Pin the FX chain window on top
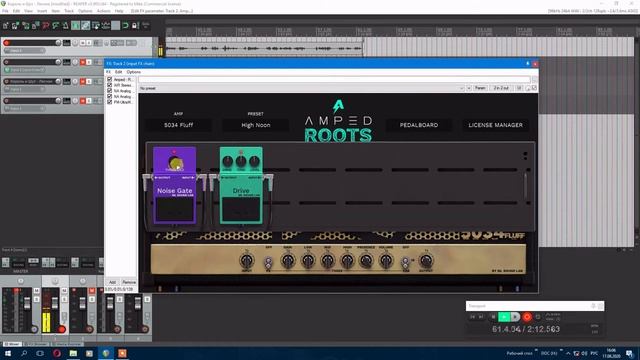The image size is (640, 360). pos(527,64)
